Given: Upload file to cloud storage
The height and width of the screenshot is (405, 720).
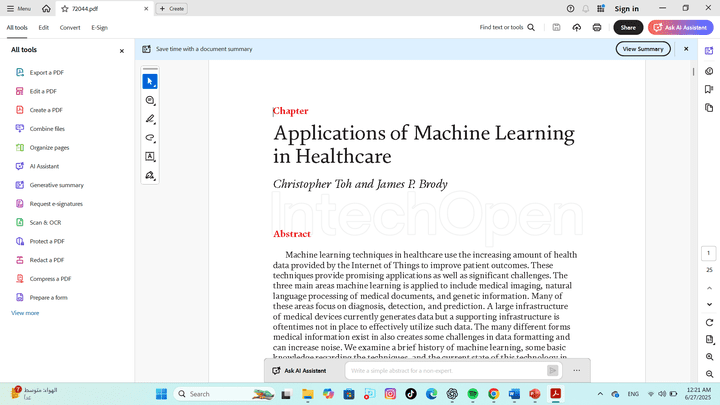Looking at the screenshot, I should point(577,28).
